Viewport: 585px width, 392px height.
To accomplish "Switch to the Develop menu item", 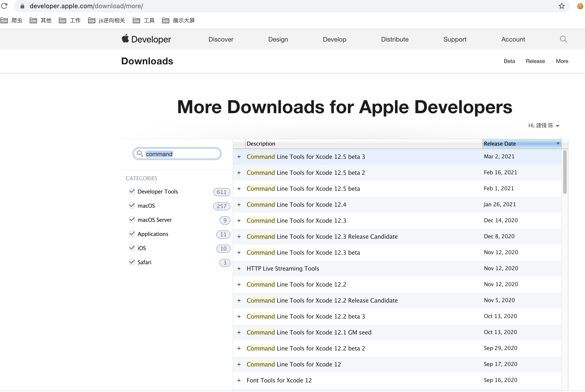I will point(334,39).
